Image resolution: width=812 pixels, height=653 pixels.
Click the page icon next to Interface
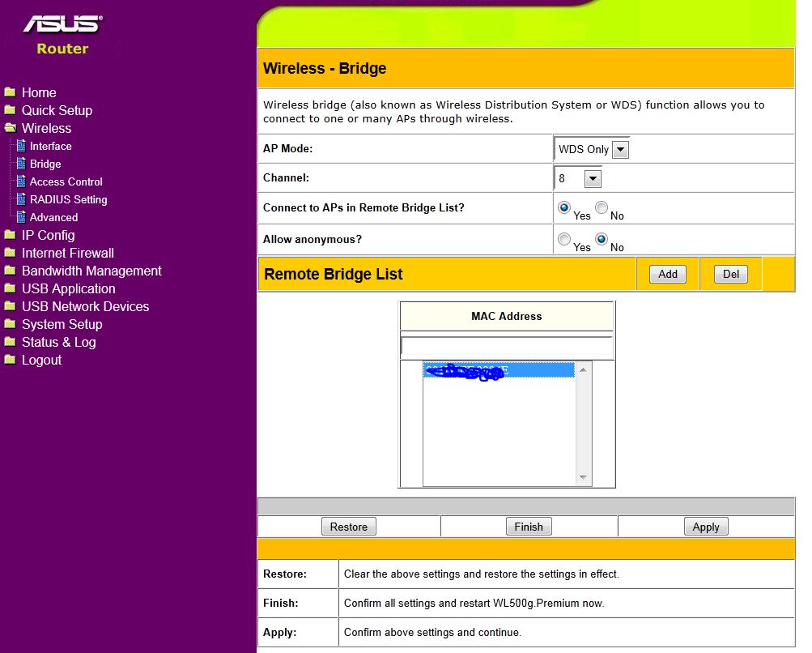pos(21,146)
